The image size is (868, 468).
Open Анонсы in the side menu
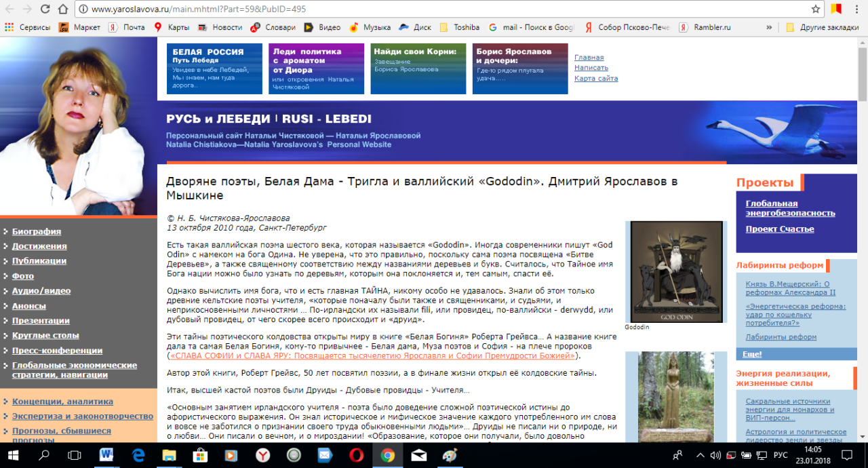click(29, 306)
